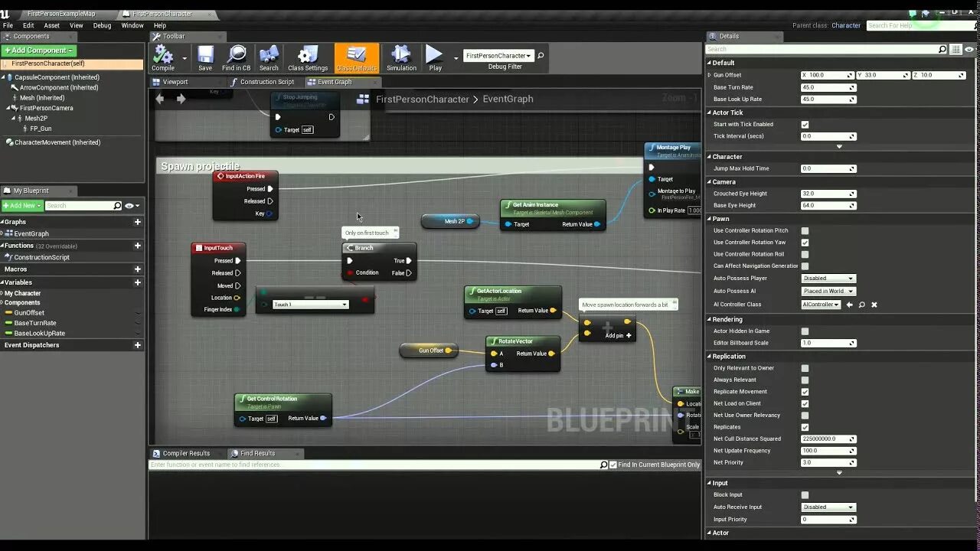Enable Use Controller Rotation Pitch
The image size is (980, 551).
[805, 230]
